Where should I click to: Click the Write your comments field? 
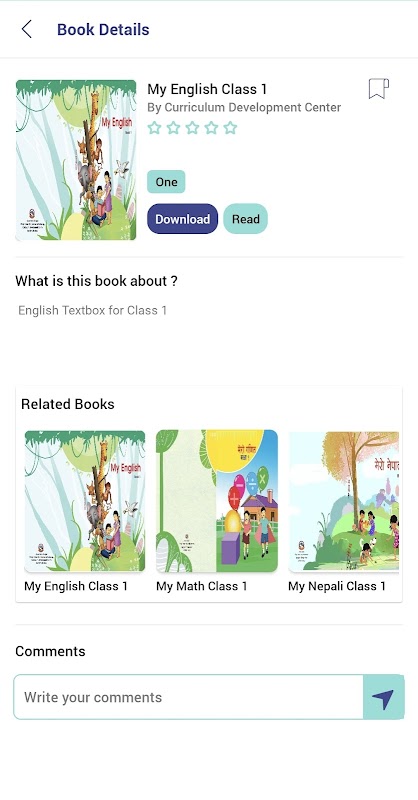(188, 697)
